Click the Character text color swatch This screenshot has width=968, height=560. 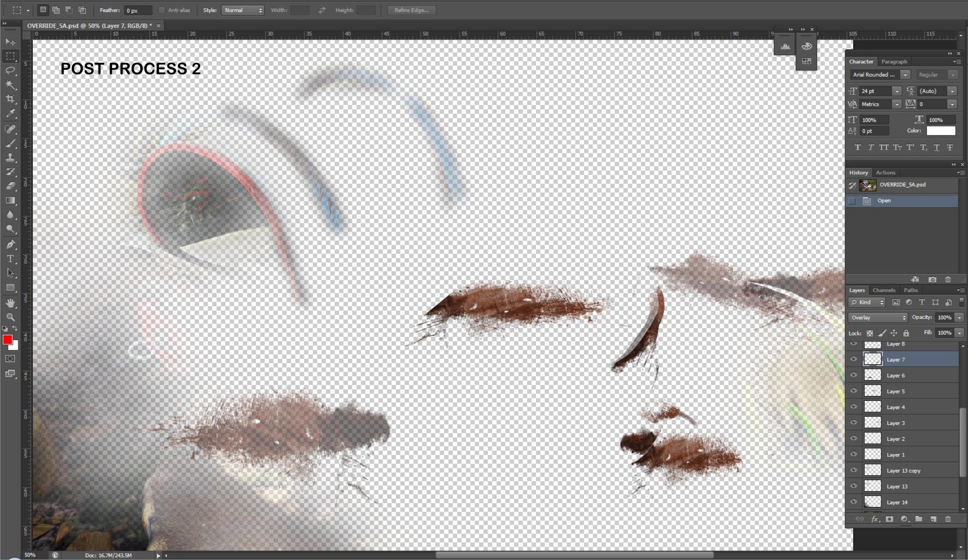(x=941, y=131)
